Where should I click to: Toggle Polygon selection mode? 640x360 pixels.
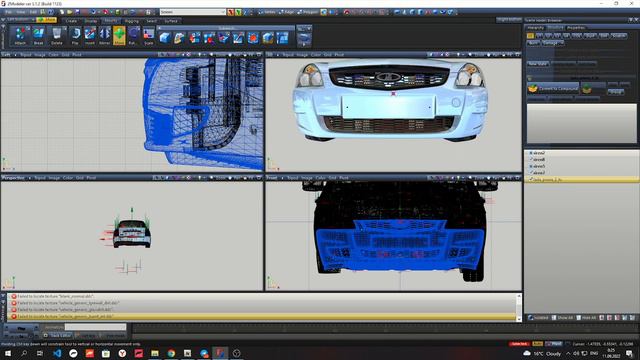(308, 12)
